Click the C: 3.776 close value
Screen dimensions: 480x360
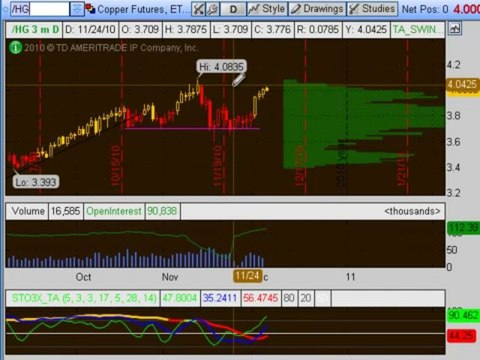[x=273, y=29]
